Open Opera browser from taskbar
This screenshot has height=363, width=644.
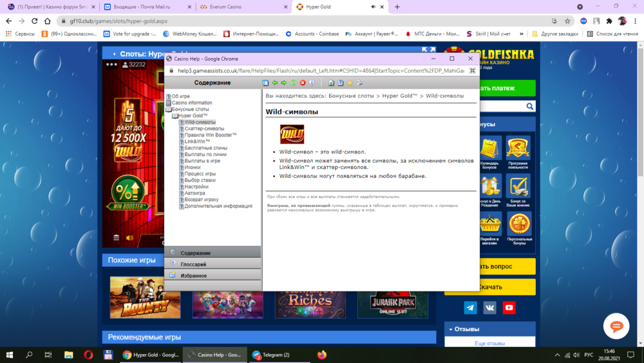tap(88, 355)
